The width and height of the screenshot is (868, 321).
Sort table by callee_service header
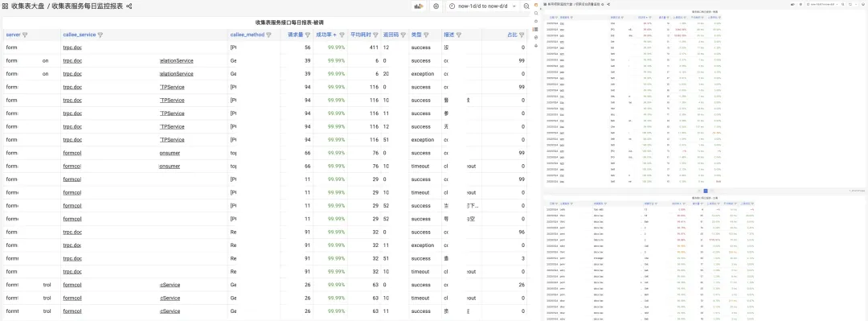click(79, 35)
